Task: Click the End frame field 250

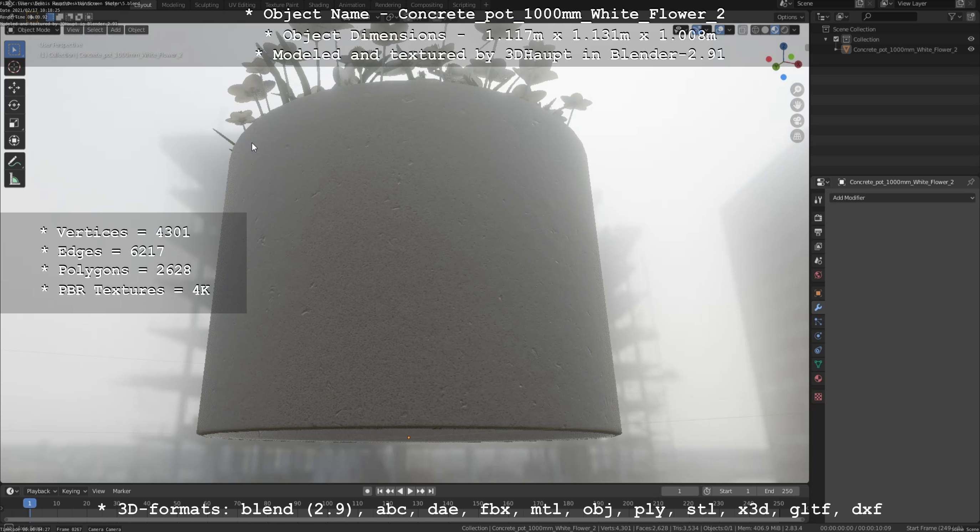Action: (779, 491)
